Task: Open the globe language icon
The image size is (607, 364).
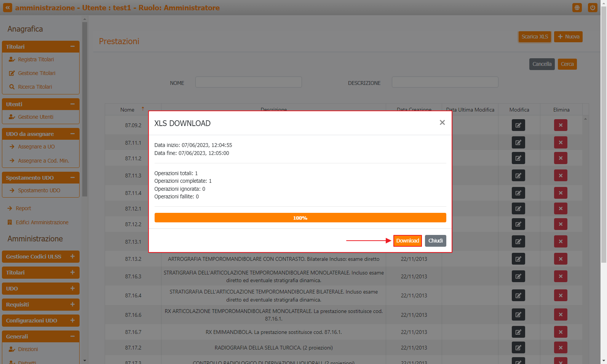Action: [577, 8]
